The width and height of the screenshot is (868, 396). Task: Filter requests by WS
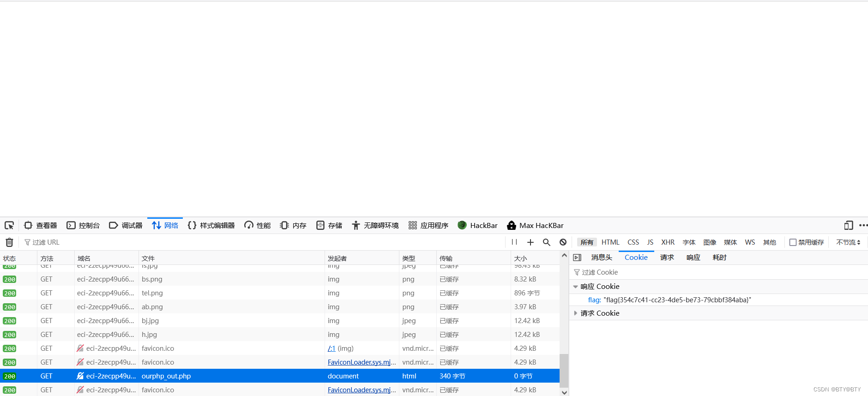coord(750,242)
